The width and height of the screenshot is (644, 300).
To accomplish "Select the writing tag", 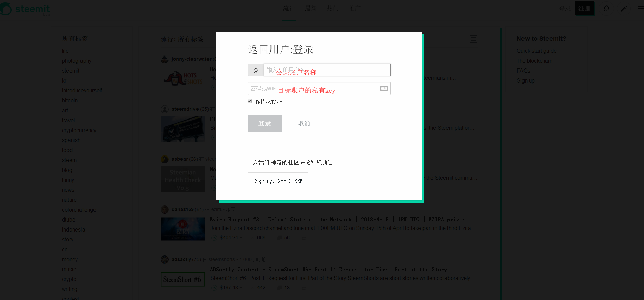I will (x=70, y=289).
